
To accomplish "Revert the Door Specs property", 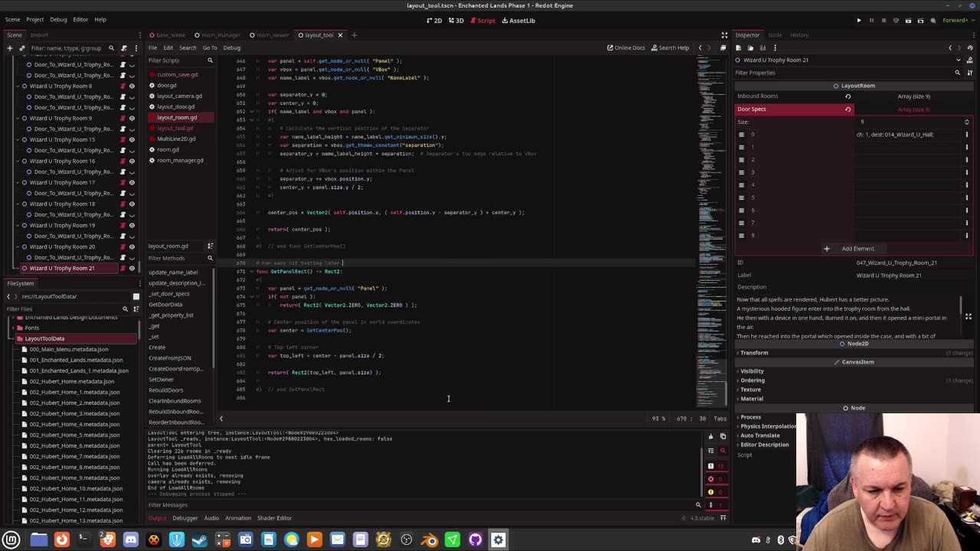I will (x=848, y=109).
